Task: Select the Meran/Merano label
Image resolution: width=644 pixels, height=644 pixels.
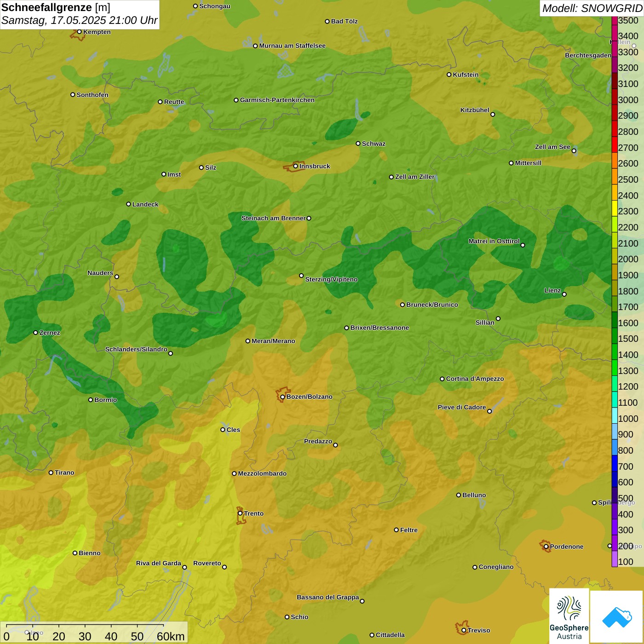Action: (273, 341)
